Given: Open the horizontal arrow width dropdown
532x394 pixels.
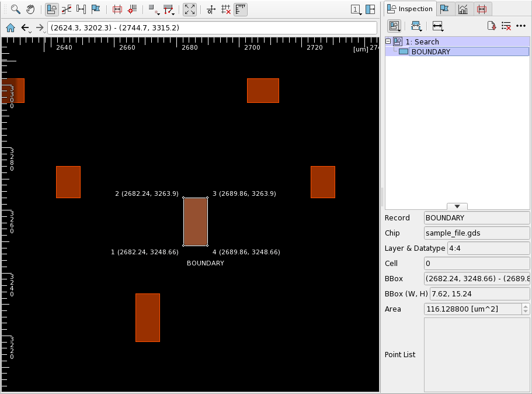Looking at the screenshot, I should [437, 26].
